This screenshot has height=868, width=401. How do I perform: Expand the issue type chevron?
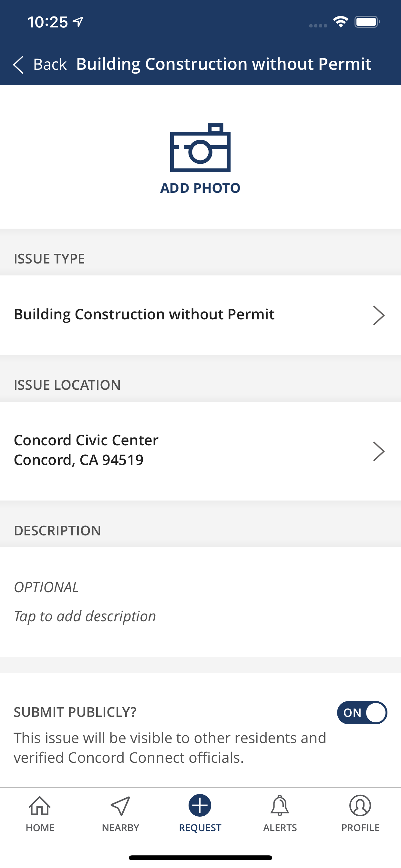coord(379,315)
